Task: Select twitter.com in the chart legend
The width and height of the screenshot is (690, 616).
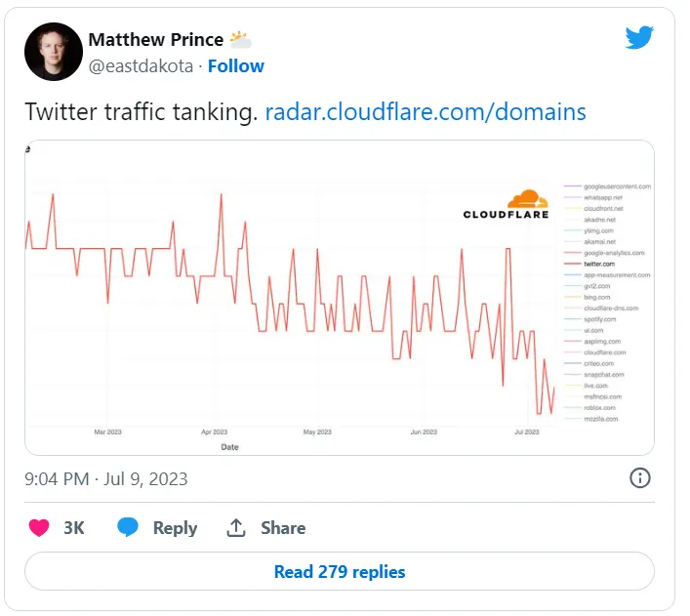Action: 598,264
